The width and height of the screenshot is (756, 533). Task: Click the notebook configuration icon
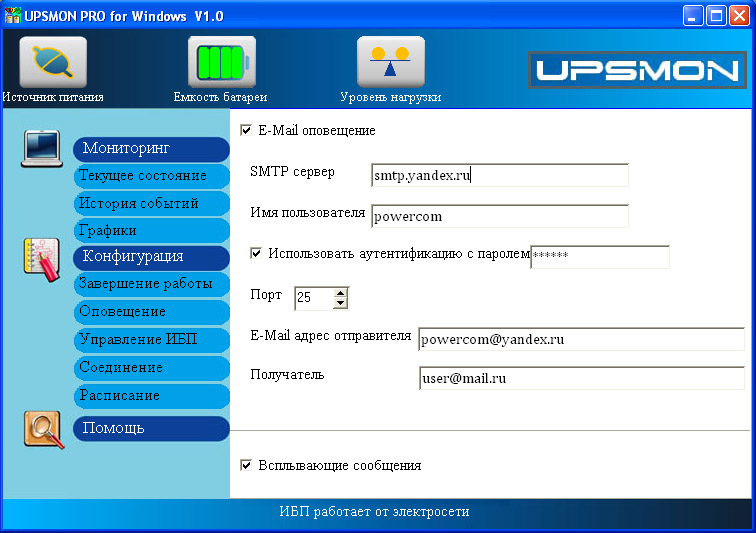tap(42, 260)
